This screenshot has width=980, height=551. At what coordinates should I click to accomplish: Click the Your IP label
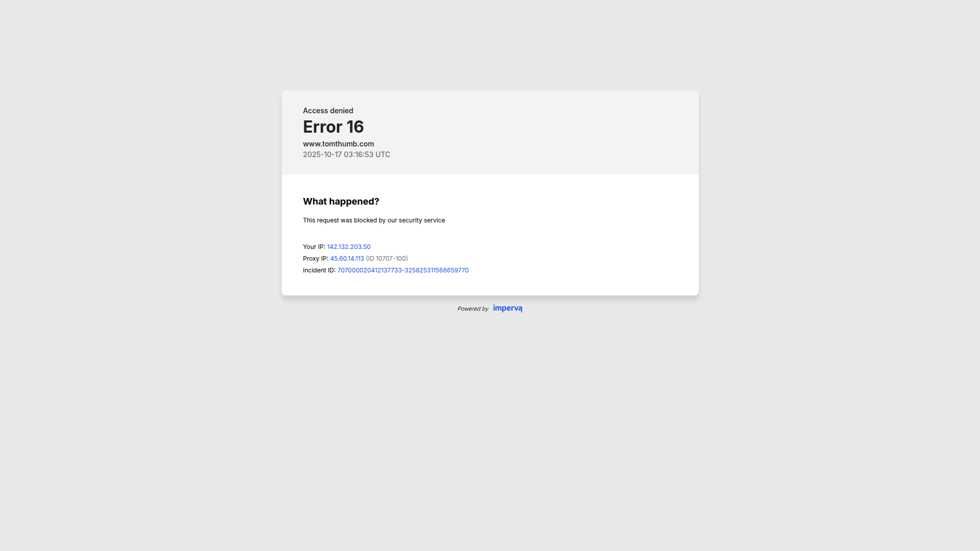[313, 246]
